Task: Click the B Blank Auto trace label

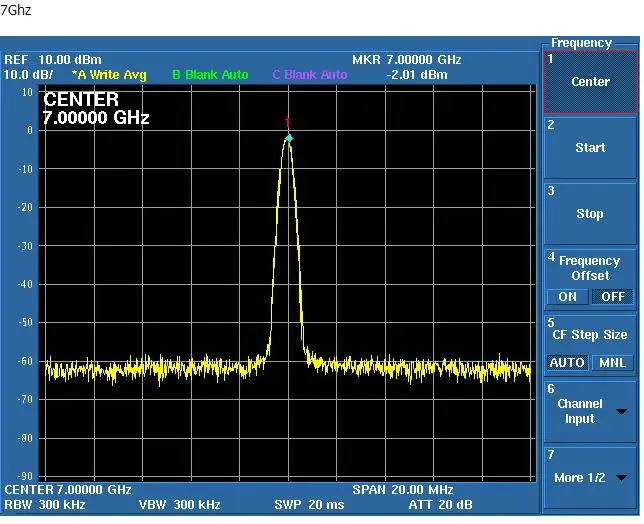Action: tap(210, 75)
